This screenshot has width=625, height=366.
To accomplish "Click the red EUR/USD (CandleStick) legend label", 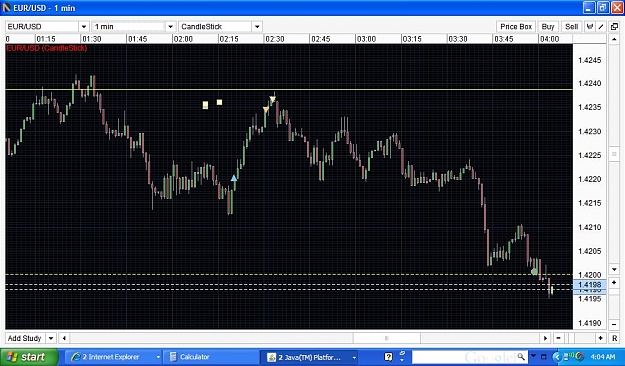I will [x=47, y=48].
